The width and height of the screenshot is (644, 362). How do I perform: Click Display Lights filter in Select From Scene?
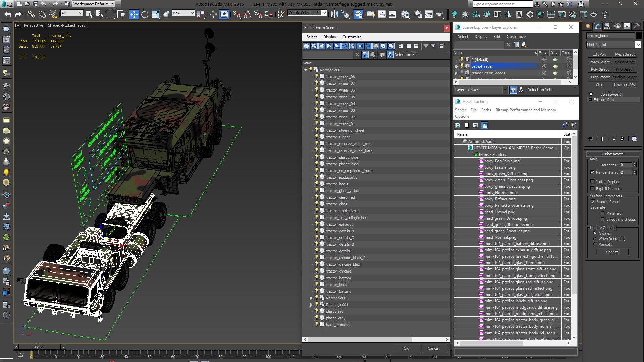click(322, 46)
